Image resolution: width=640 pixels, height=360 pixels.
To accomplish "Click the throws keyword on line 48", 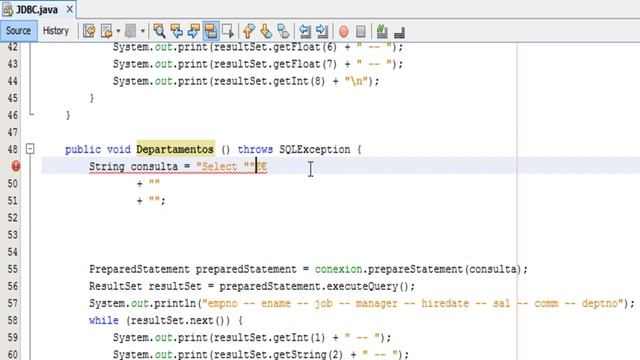I will [255, 149].
